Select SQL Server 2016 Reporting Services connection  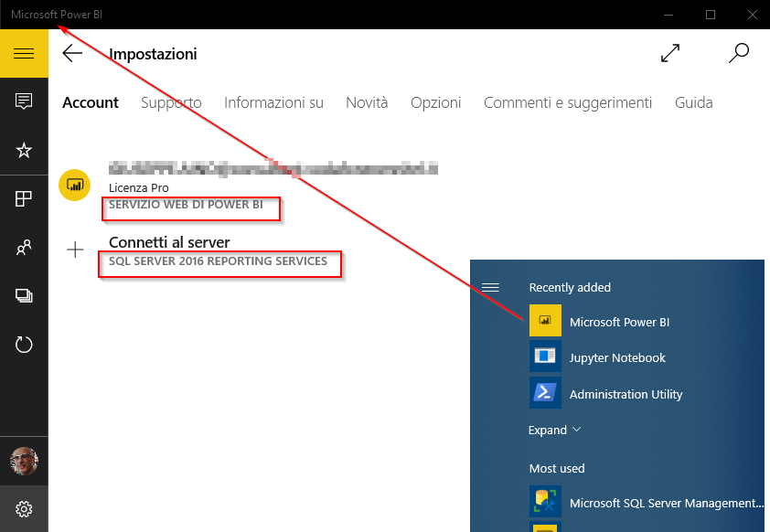(219, 263)
